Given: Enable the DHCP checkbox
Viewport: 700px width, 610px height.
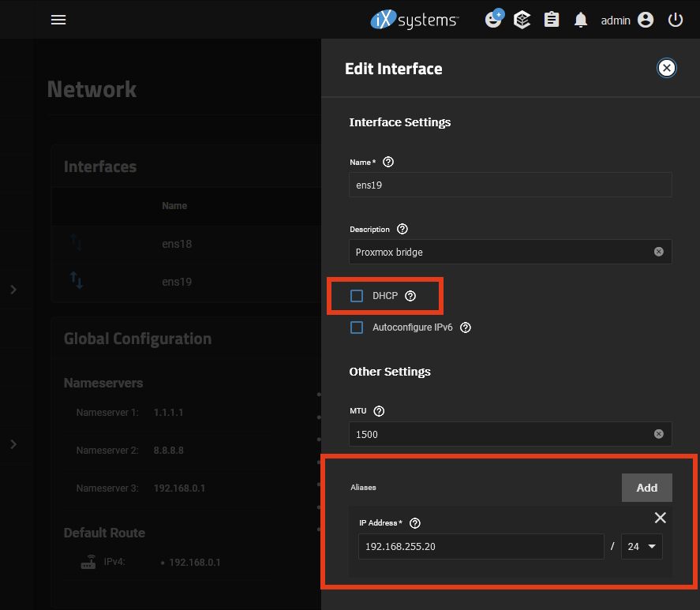Looking at the screenshot, I should coord(357,296).
